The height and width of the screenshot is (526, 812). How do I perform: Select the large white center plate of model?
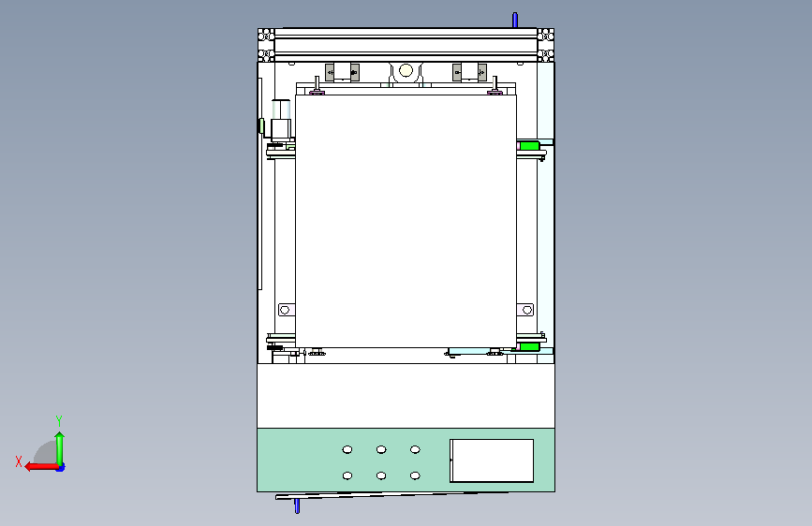(x=406, y=221)
